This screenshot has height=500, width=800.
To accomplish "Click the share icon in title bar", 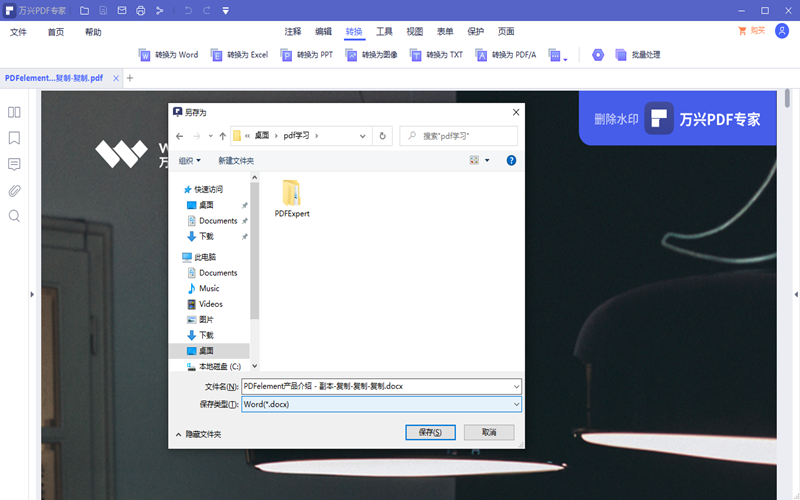I will [160, 10].
